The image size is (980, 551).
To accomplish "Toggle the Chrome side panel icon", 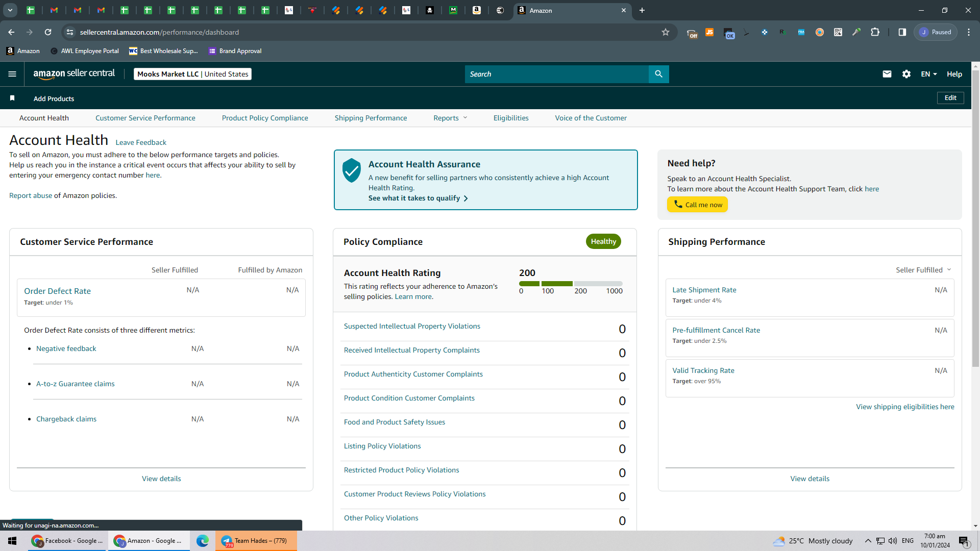I will (x=902, y=32).
